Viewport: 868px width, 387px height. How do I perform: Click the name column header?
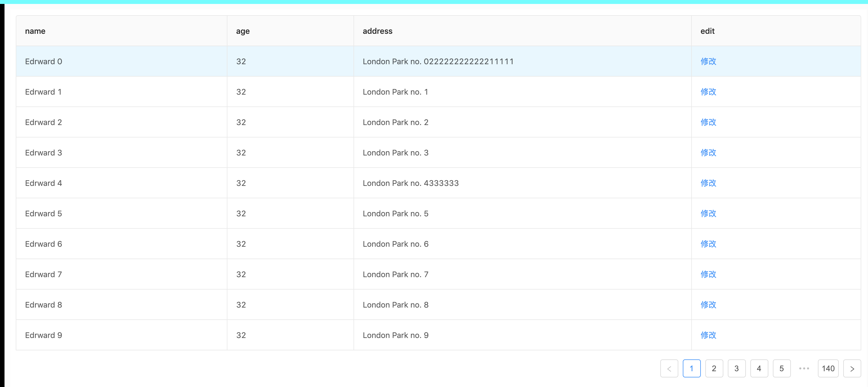[x=35, y=31]
